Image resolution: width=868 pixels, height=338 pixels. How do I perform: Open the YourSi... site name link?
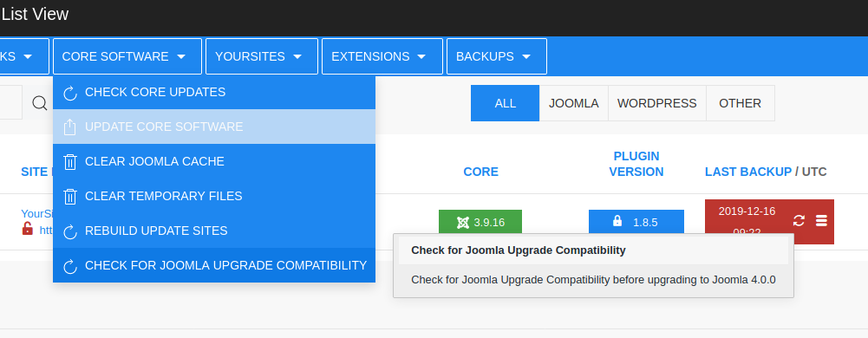coord(36,213)
